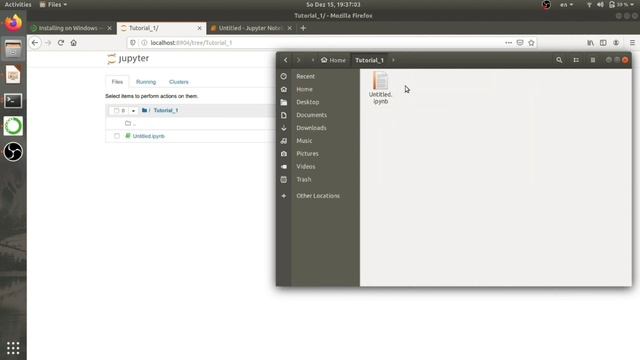Open Firefox library icon
The image size is (640, 360).
pos(590,42)
